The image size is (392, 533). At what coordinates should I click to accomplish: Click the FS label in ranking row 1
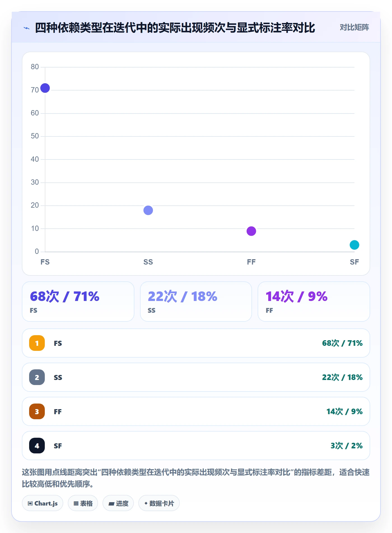[58, 343]
